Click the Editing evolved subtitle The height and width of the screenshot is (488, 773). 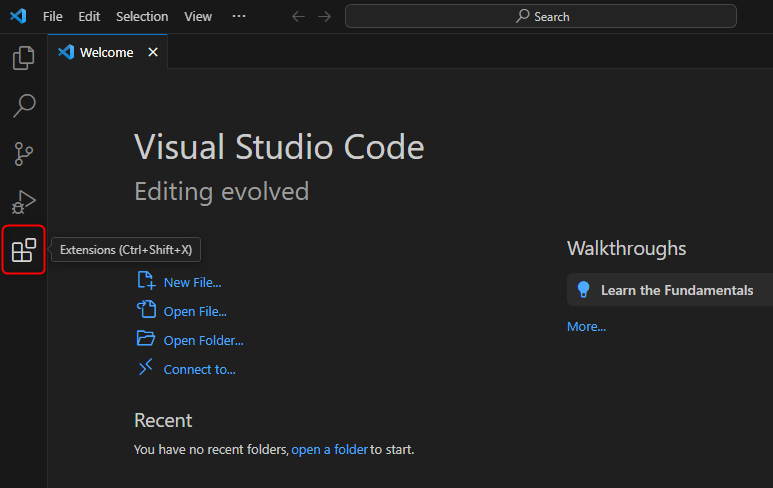(x=222, y=191)
